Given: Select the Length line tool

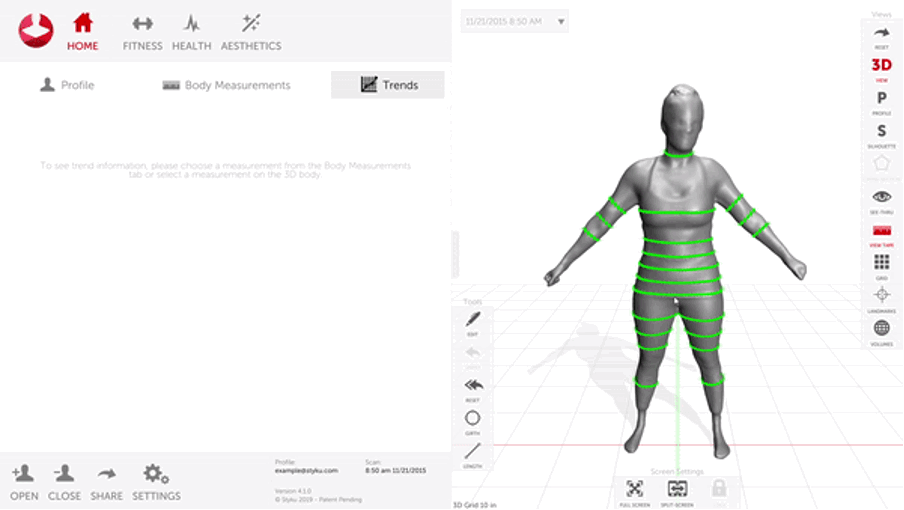Looking at the screenshot, I should tap(473, 455).
